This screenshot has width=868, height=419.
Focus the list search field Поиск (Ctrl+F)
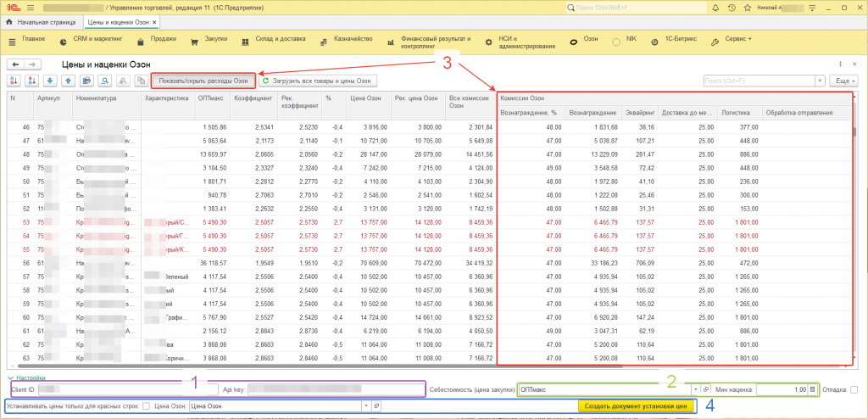click(759, 81)
